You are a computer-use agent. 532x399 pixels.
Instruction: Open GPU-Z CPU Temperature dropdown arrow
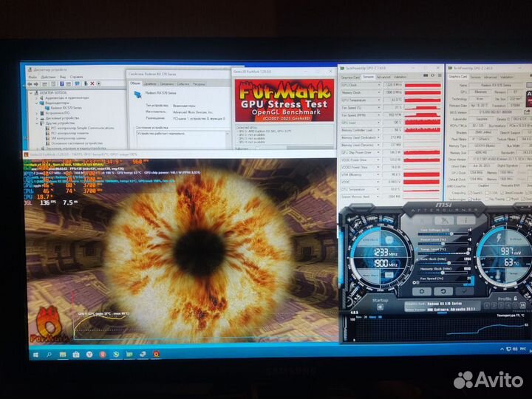[x=378, y=189]
